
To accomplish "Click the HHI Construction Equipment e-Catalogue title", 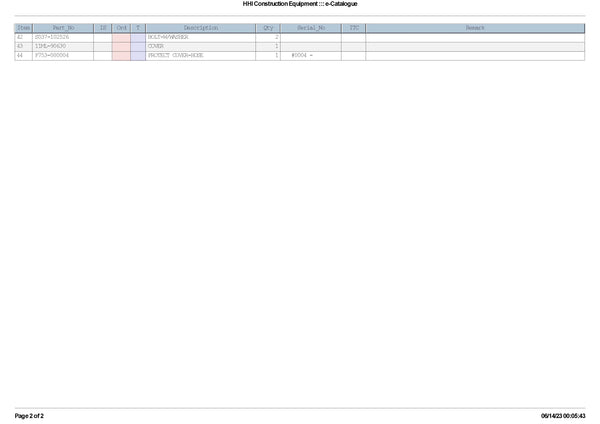I will click(x=300, y=4).
